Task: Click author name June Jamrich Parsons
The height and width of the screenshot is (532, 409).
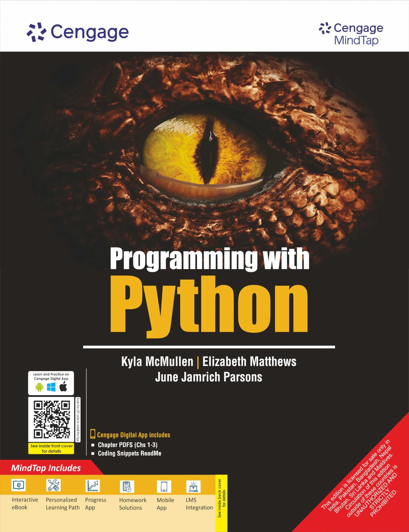Action: [209, 377]
